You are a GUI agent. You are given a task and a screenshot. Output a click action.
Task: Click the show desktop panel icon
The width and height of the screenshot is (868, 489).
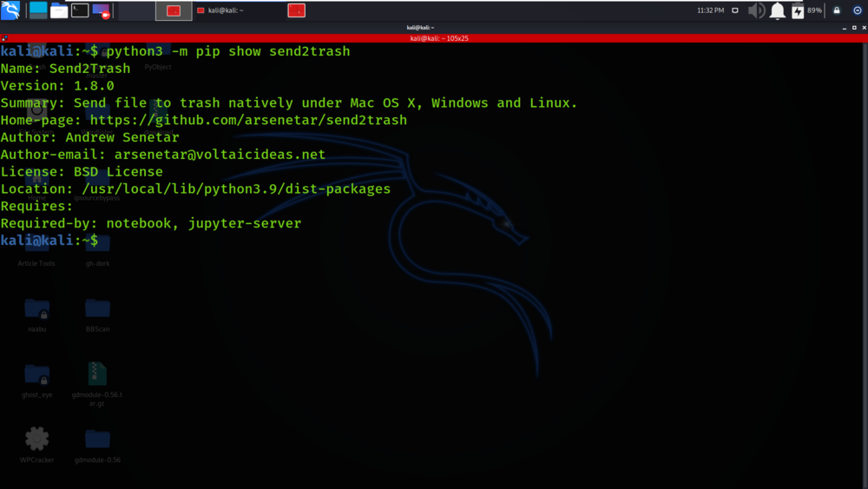38,10
